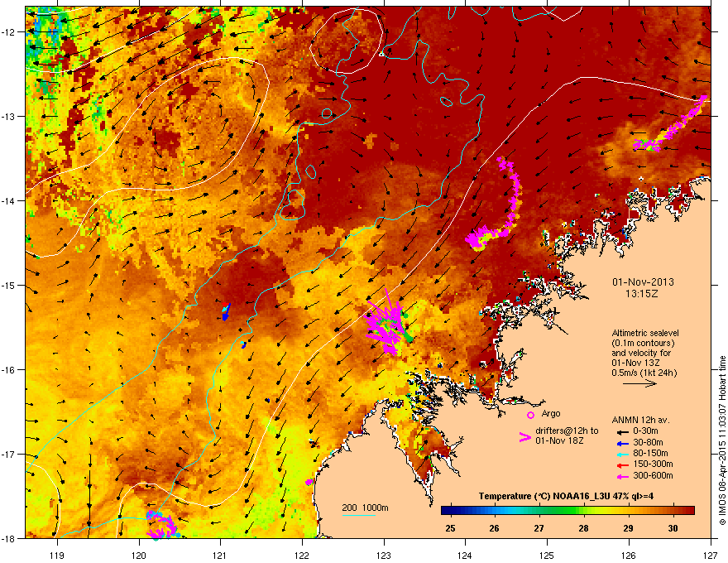Click the latitude axis label '-18'
The image size is (728, 563).
[x=9, y=538]
